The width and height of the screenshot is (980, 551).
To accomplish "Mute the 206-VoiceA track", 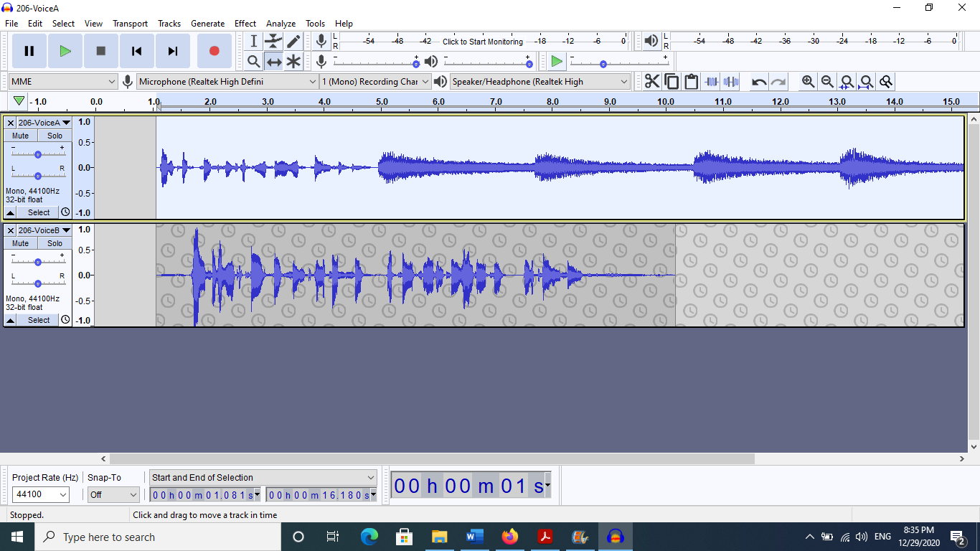I will click(21, 136).
